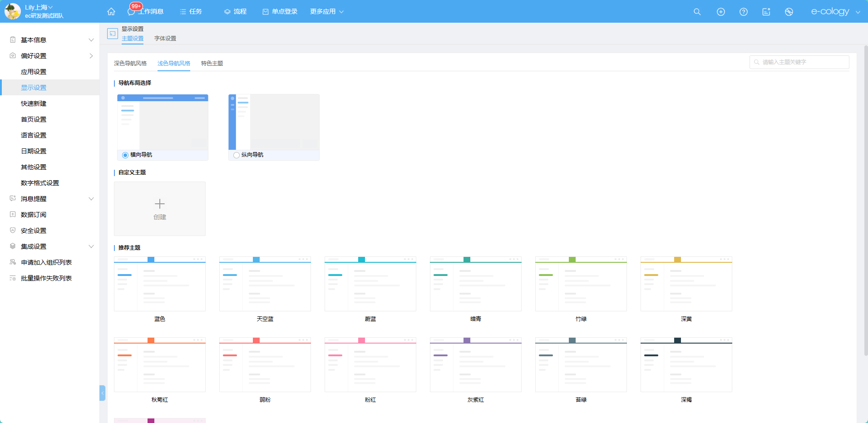Switch to the 主题设置 tab
868x423 pixels.
pos(133,39)
